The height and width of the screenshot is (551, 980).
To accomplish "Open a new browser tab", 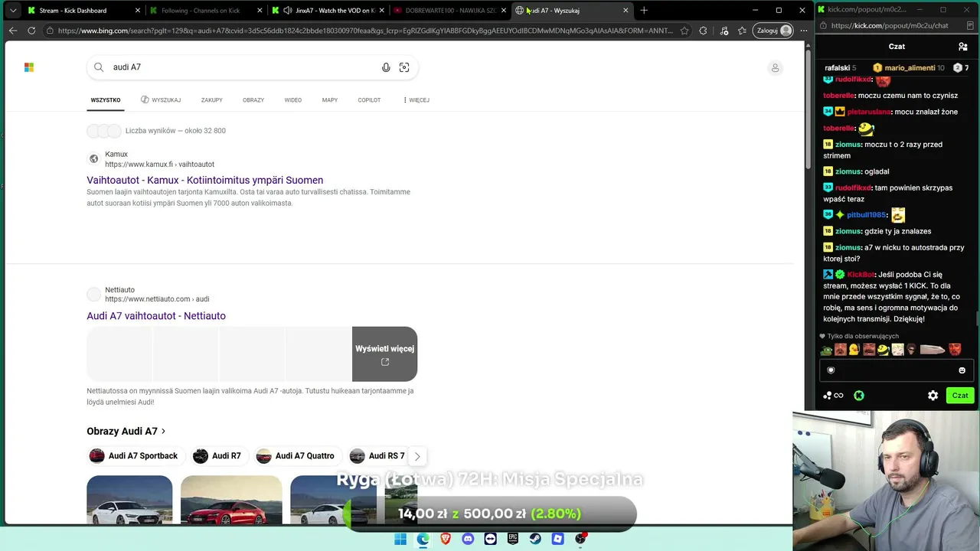I will (x=644, y=11).
